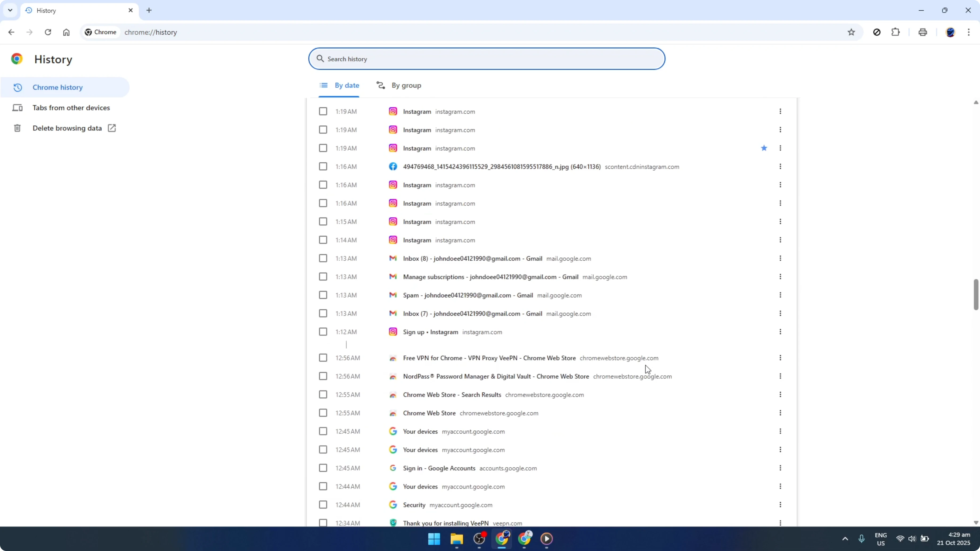Image resolution: width=980 pixels, height=551 pixels.
Task: Open more actions for NordPass entry
Action: pos(780,376)
